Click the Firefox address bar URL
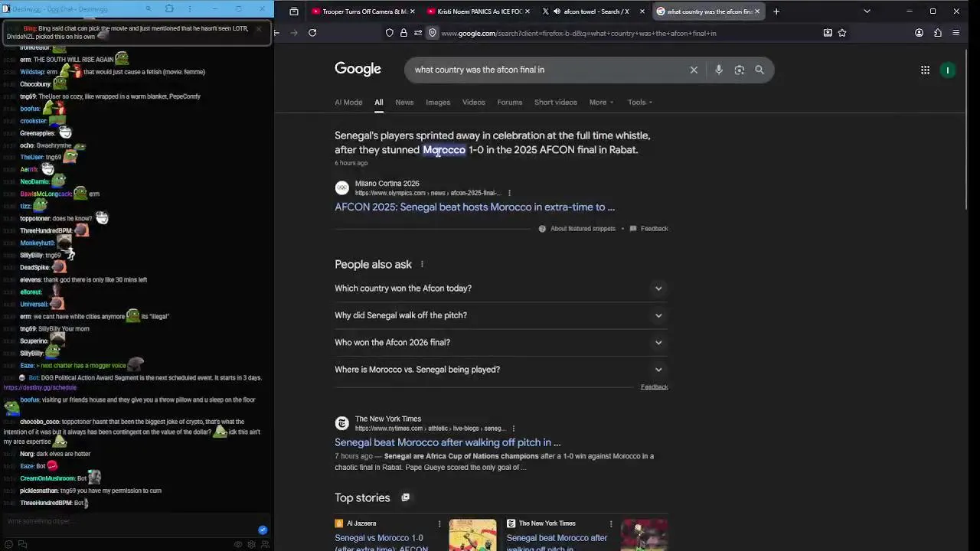Screen dimensions: 980x551 [x=579, y=33]
